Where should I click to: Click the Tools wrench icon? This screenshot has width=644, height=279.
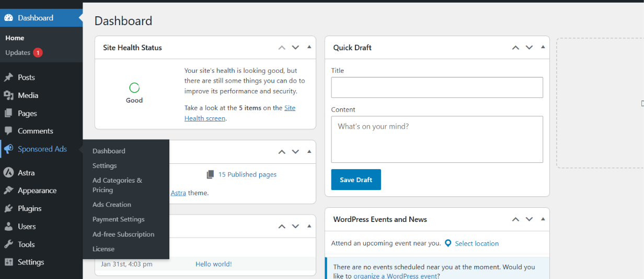pyautogui.click(x=8, y=244)
